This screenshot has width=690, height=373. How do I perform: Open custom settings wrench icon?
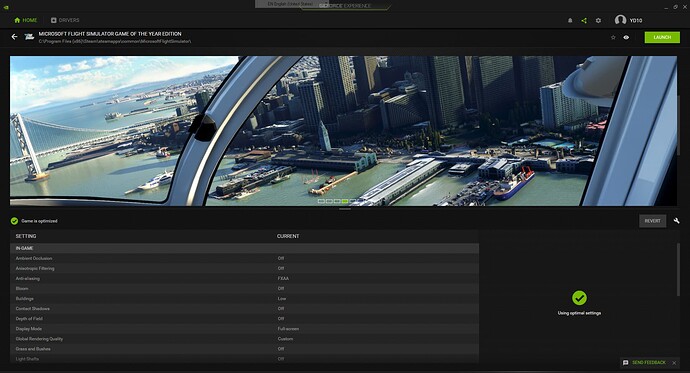pos(676,221)
